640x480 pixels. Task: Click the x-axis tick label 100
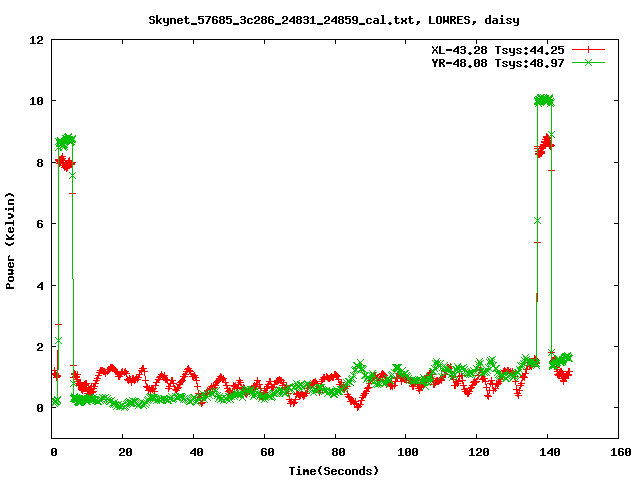[407, 452]
